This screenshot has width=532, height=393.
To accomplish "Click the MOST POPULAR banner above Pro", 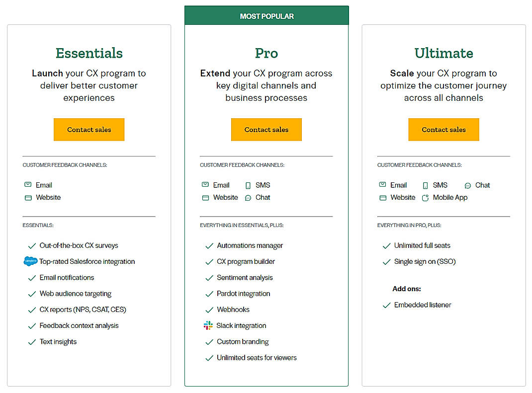I will pyautogui.click(x=266, y=15).
